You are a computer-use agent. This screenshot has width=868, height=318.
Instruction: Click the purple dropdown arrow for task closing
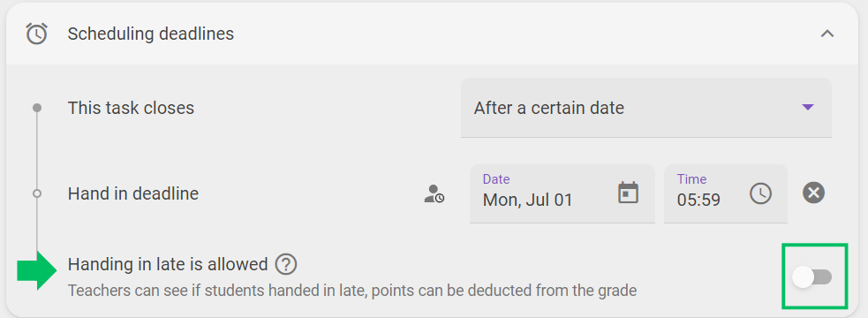(808, 108)
